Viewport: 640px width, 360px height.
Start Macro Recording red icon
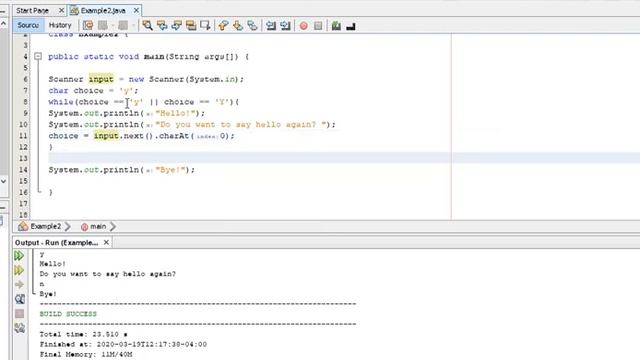304,26
